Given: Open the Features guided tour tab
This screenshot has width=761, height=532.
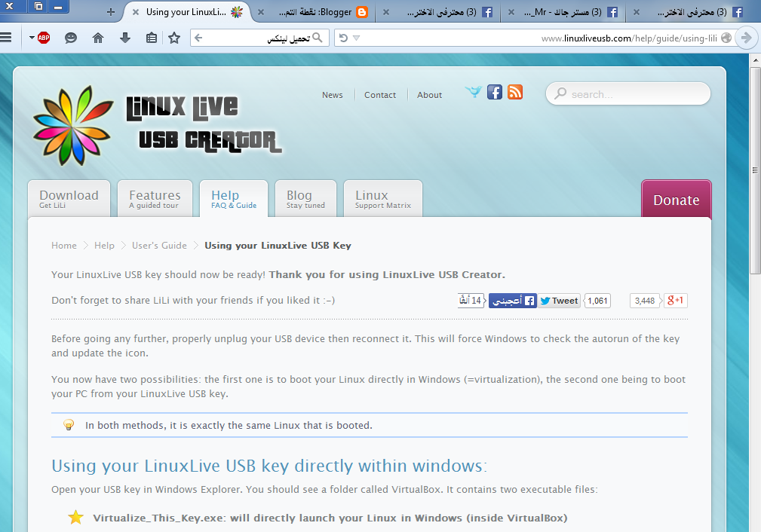Looking at the screenshot, I should click(155, 199).
